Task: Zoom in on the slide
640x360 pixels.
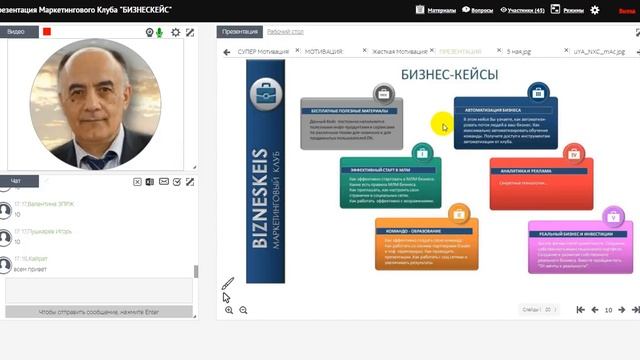Action: [x=229, y=310]
